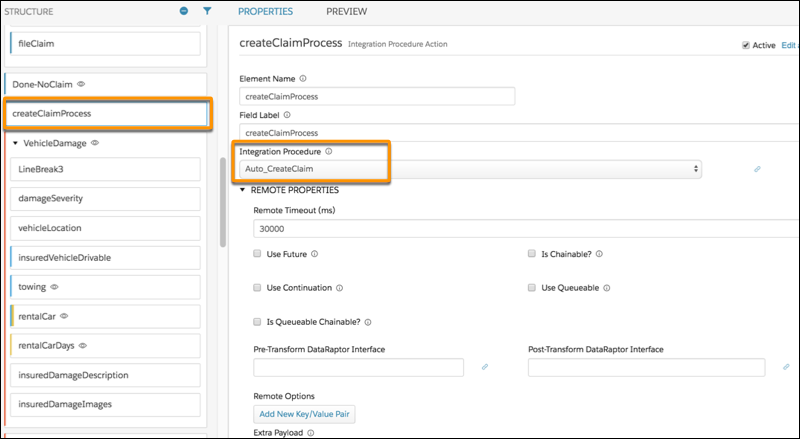Image resolution: width=800 pixels, height=439 pixels.
Task: Click Add New Key/Value Pair button
Action: click(x=304, y=414)
